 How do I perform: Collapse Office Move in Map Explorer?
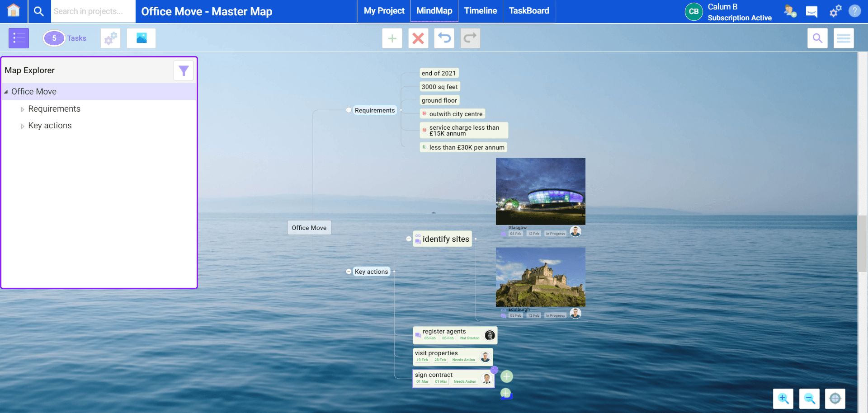[6, 91]
